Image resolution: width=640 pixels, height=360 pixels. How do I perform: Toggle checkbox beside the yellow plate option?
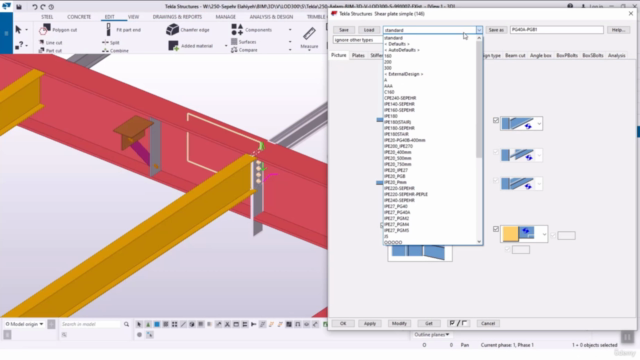pos(496,229)
